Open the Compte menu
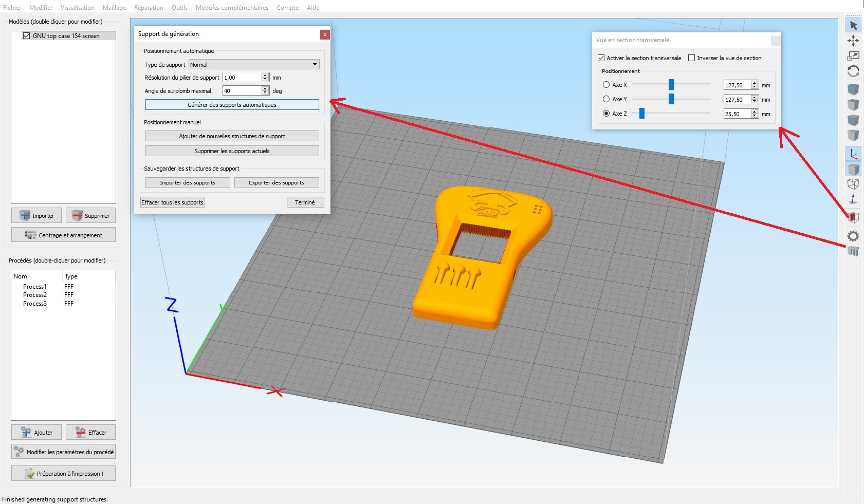864x504 pixels. (x=287, y=8)
